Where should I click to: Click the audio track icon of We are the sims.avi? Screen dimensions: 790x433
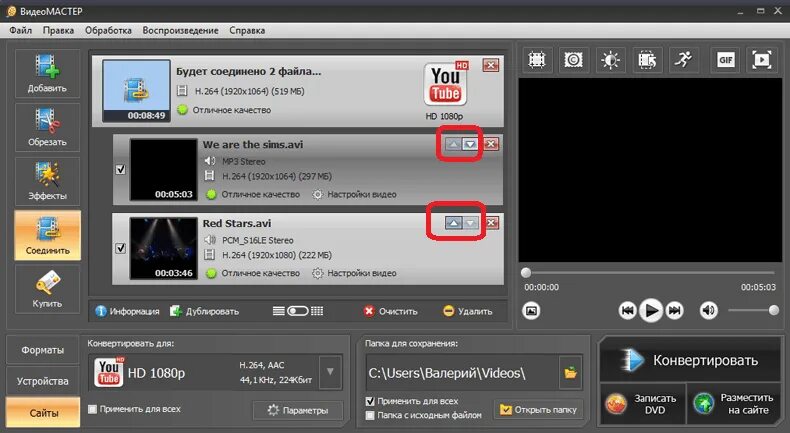click(210, 161)
